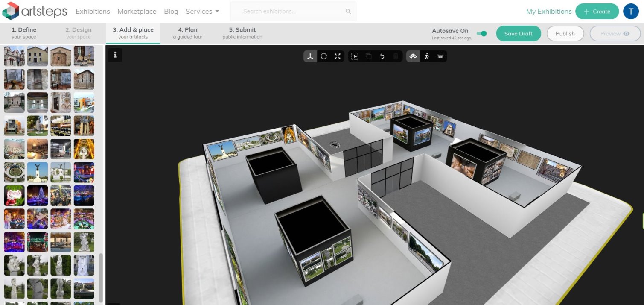Activate the marquee selection tool
This screenshot has width=644, height=305.
tap(355, 56)
